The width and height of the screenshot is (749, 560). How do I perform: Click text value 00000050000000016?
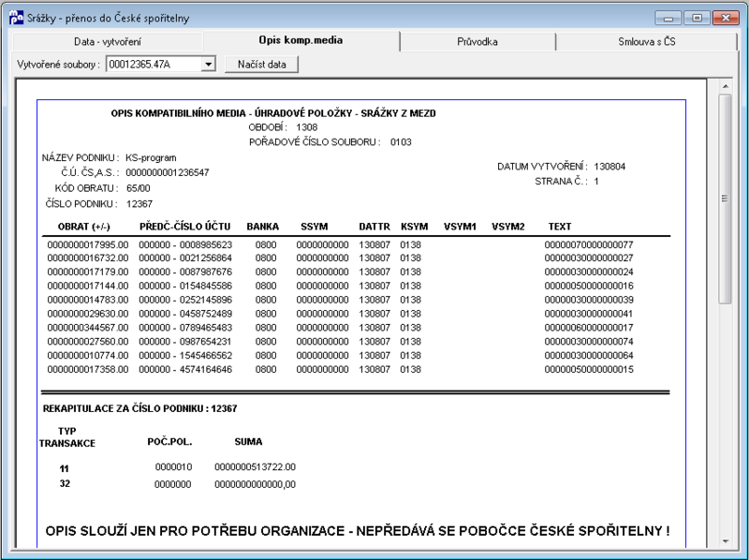pos(589,286)
